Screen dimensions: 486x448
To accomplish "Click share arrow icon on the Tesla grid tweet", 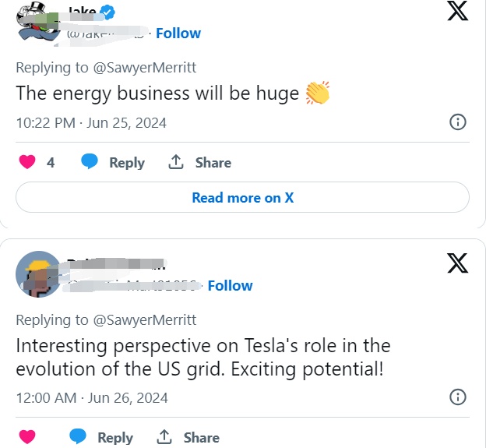I will coord(164,437).
